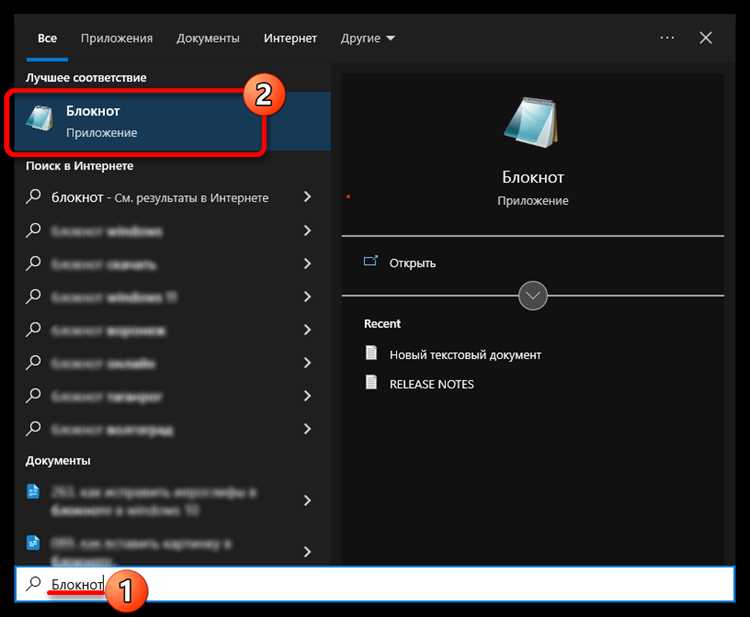
Task: Click arrow next to 'блокнот таганрог' suggestion
Action: click(307, 396)
